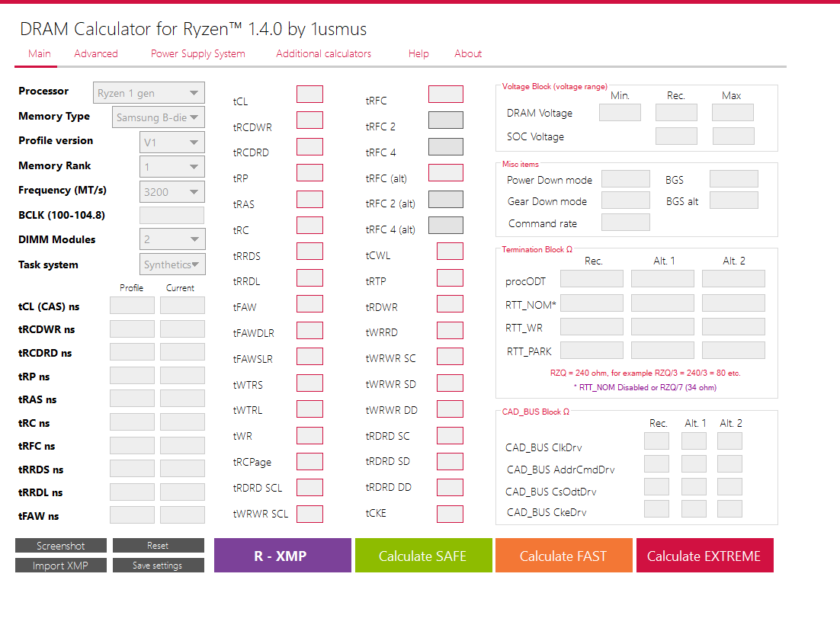Expand the Frequency (MT/s) dropdown
This screenshot has height=641, width=840.
click(x=172, y=192)
